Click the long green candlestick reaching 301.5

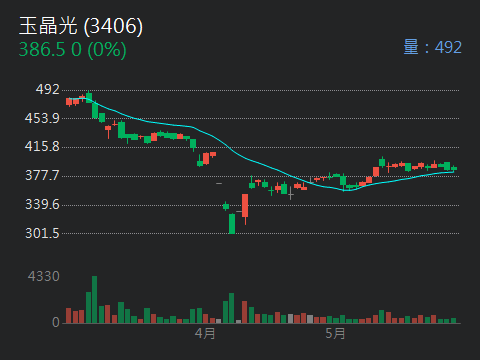pyautogui.click(x=232, y=224)
